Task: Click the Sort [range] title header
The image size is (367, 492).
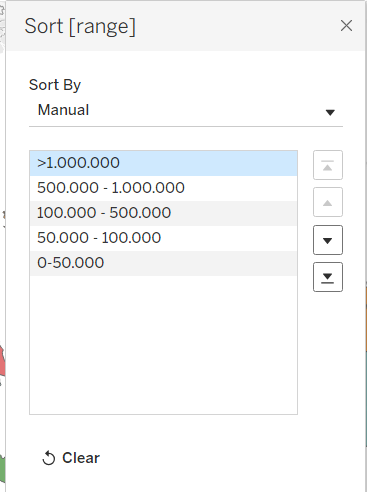Action: (80, 26)
